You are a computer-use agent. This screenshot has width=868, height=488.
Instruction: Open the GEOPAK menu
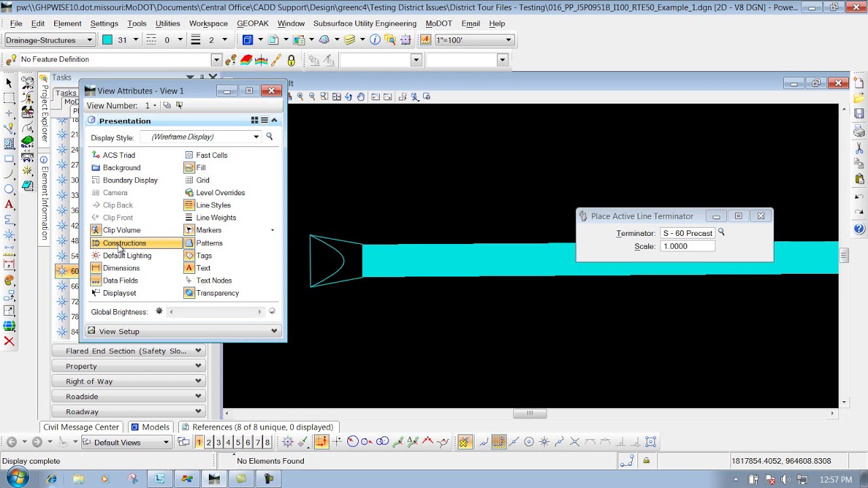click(x=253, y=23)
